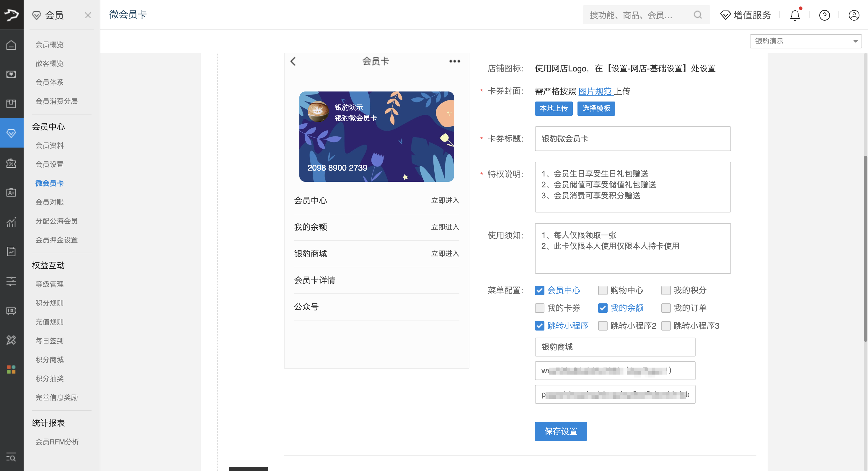Click the back arrow in card preview
This screenshot has height=471, width=868.
point(293,61)
